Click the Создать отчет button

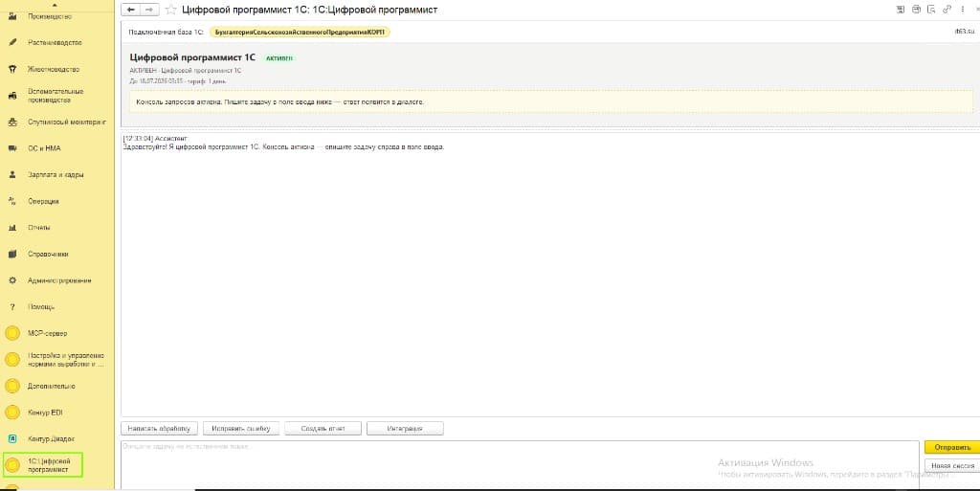click(x=323, y=429)
